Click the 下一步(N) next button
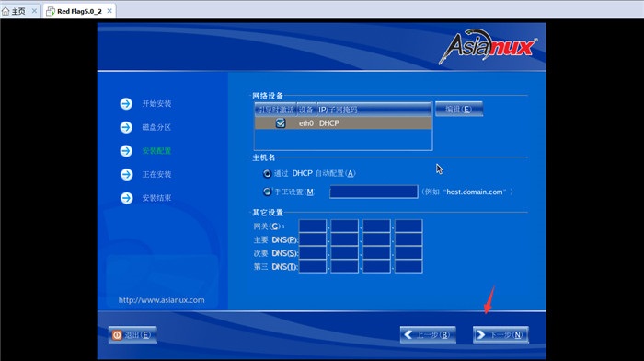 pyautogui.click(x=500, y=334)
